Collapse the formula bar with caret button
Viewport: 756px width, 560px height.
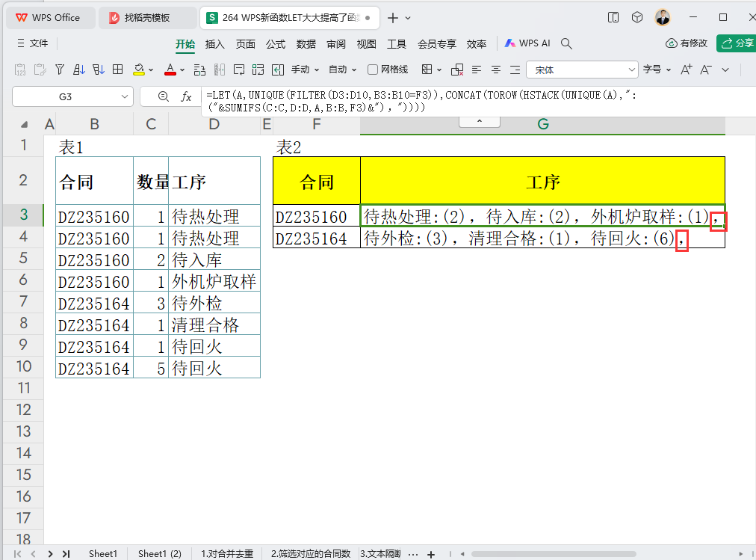(480, 122)
